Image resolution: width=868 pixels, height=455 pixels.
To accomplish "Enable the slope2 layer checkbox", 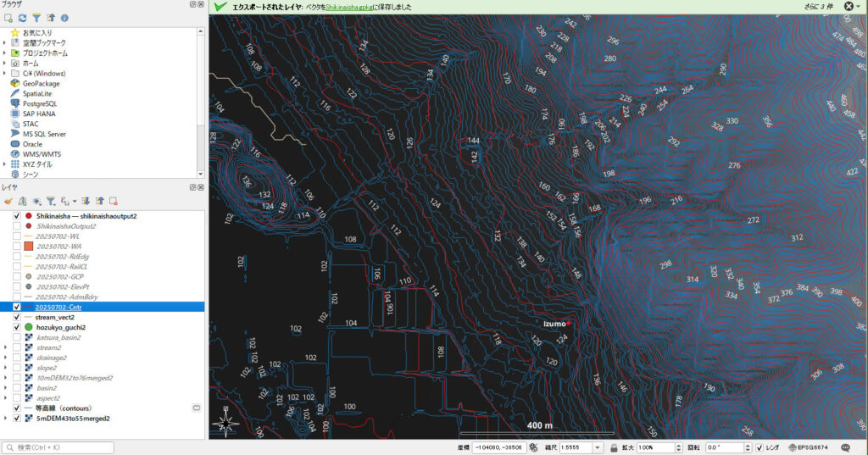I will (x=17, y=368).
